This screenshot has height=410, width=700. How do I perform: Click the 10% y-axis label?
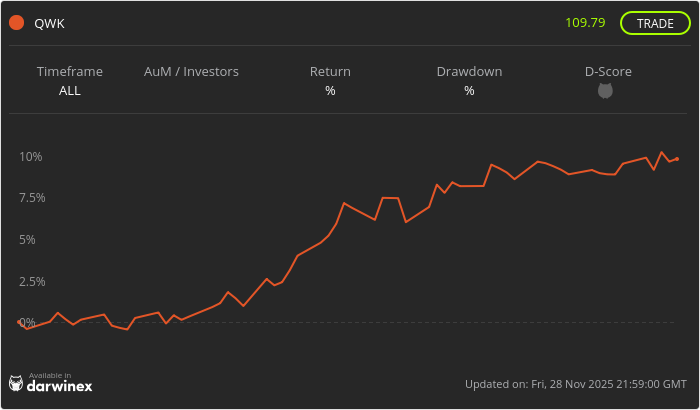[30, 156]
